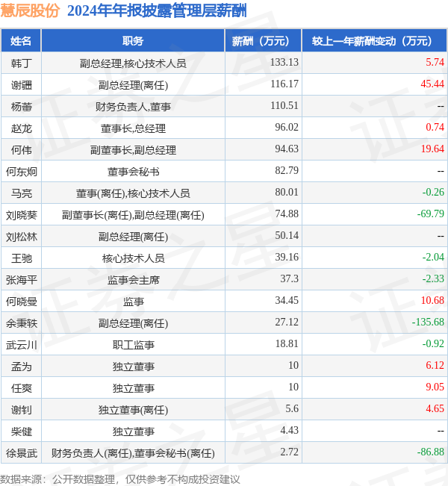Screen dimensions: 448x486
Task: Click the title 慧辰股份
Action: 30,11
